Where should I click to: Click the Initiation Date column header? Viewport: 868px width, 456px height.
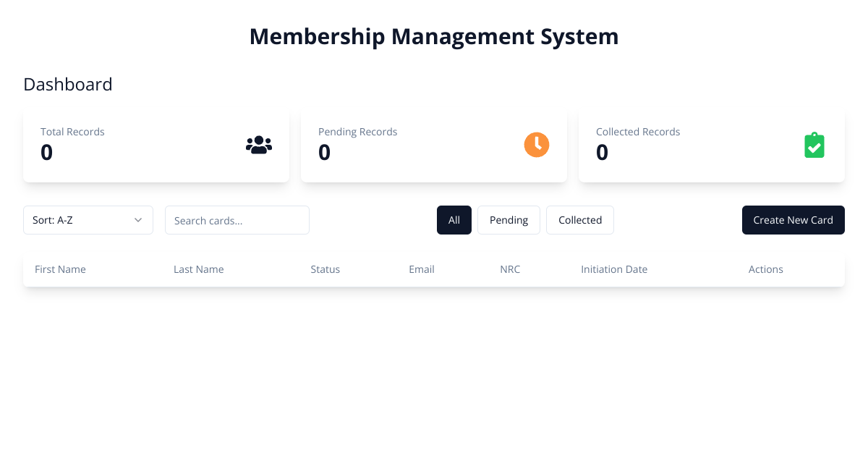tap(614, 269)
